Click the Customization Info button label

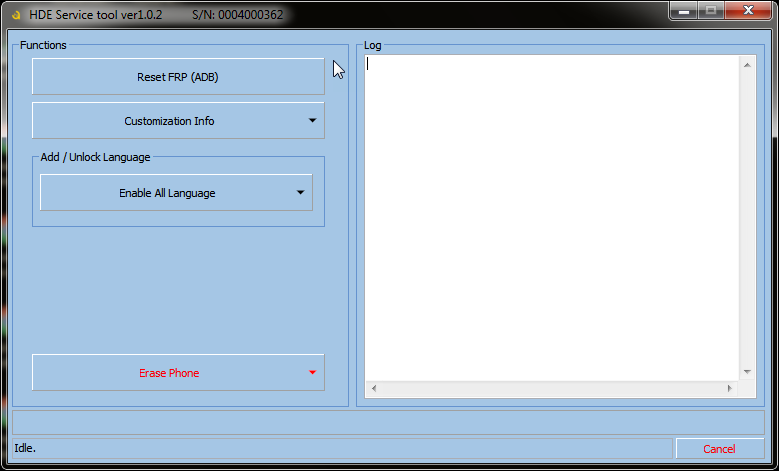169,121
